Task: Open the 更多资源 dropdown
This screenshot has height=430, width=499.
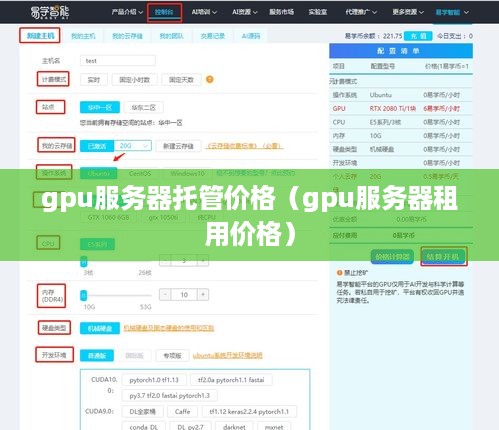Action: tap(408, 12)
